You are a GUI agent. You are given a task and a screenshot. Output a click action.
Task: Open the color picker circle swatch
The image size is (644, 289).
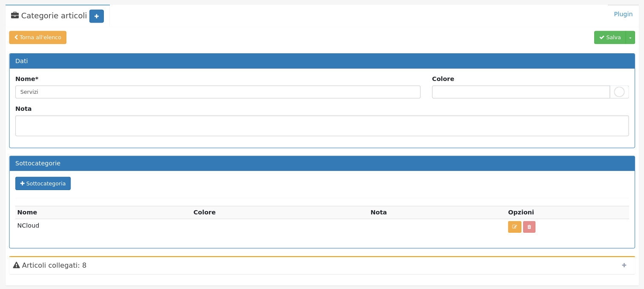[619, 92]
